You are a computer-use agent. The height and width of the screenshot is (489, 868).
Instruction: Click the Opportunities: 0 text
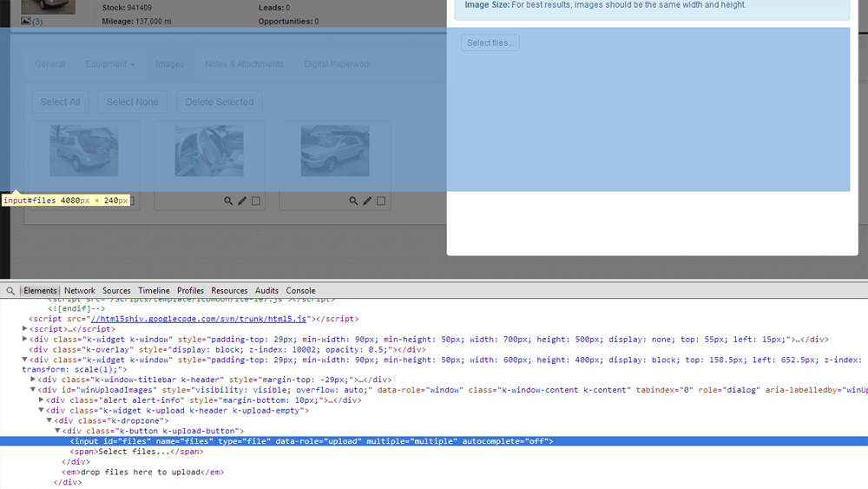(288, 22)
